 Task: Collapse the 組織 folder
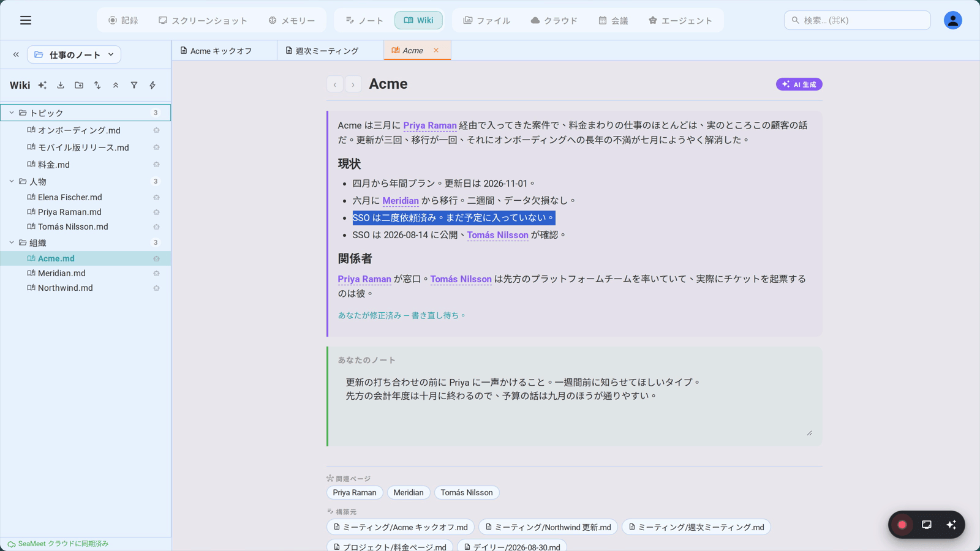click(12, 242)
